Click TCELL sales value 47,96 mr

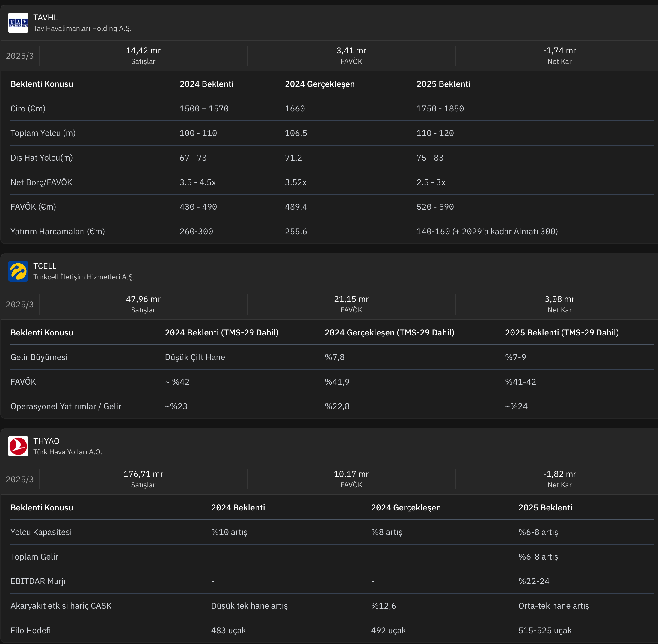click(x=143, y=299)
